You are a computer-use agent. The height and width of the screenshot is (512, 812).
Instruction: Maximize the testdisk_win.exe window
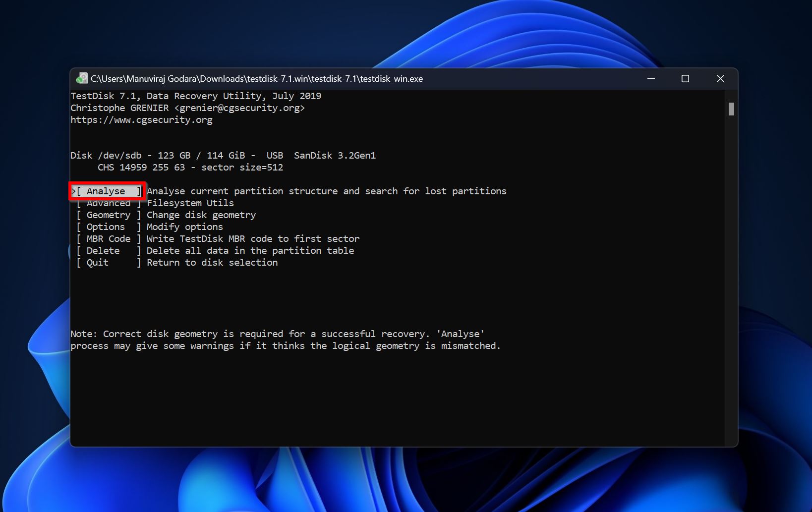pyautogui.click(x=685, y=79)
